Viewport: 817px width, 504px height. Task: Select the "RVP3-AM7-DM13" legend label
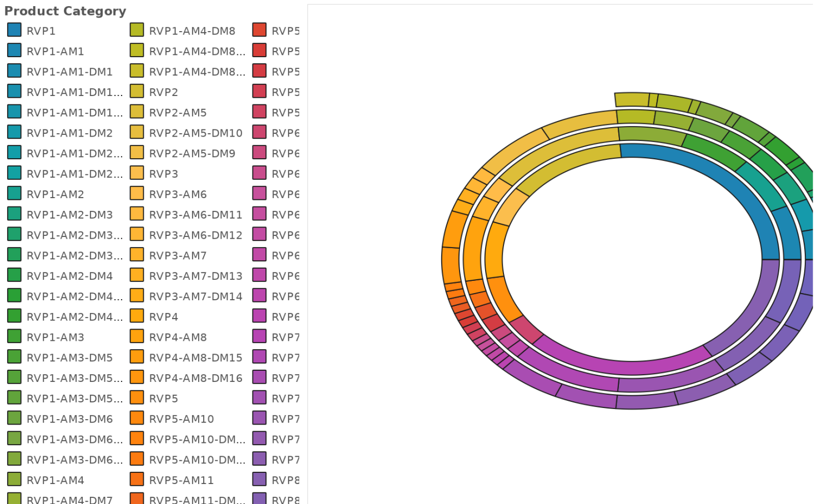click(x=196, y=276)
